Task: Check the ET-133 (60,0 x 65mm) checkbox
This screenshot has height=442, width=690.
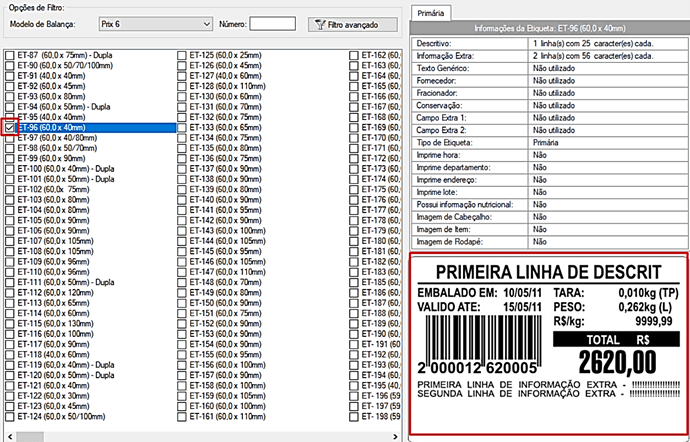Action: tap(181, 128)
